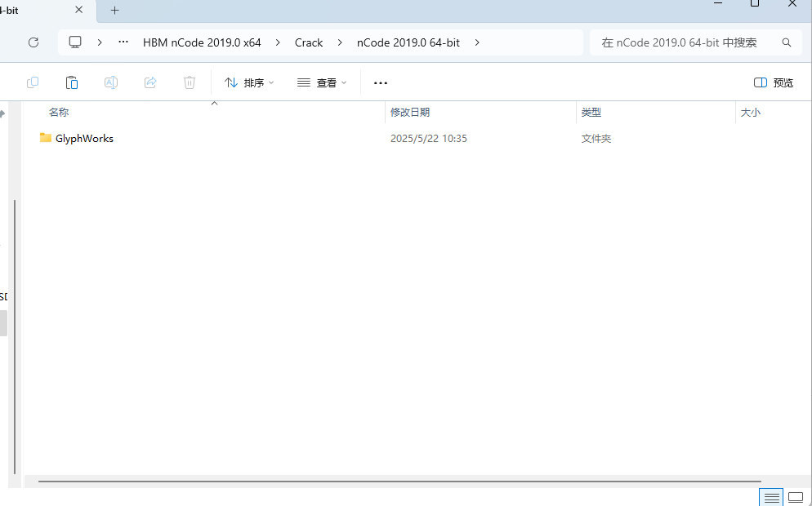
Task: Refresh the folder view
Action: click(x=33, y=42)
